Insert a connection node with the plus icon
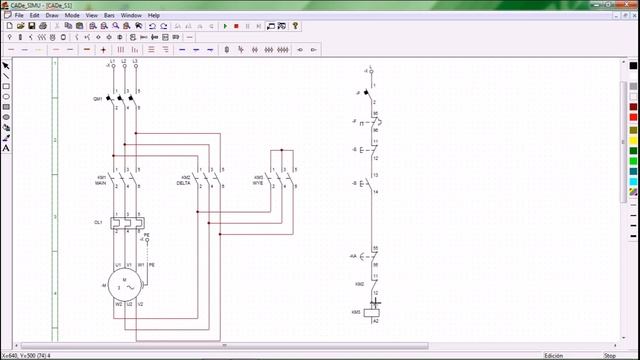The image size is (640, 360). (x=103, y=50)
